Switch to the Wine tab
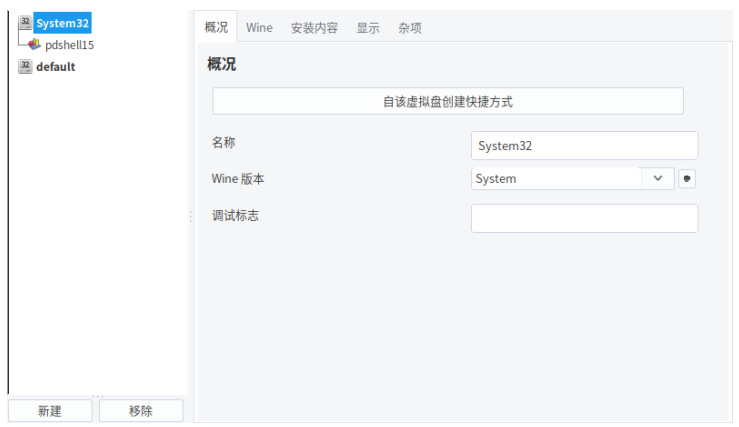Viewport: 739px width, 427px height. coord(259,28)
